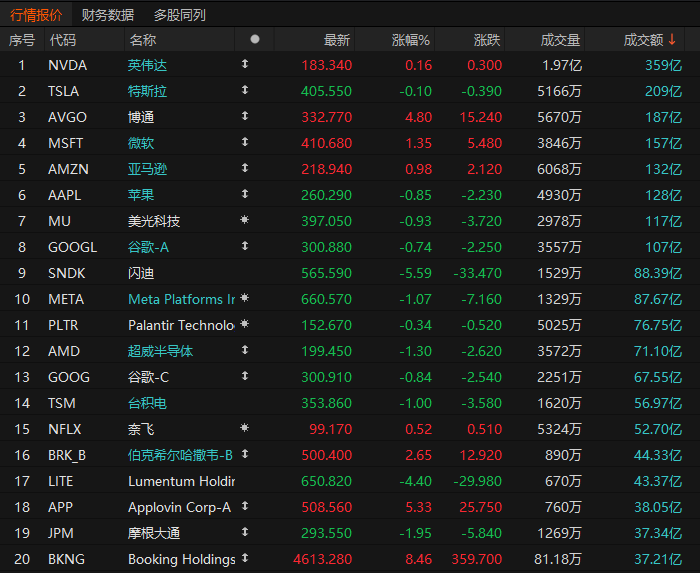Click the marker icon in the 超威半导体 row
The height and width of the screenshot is (573, 700).
[x=245, y=350]
